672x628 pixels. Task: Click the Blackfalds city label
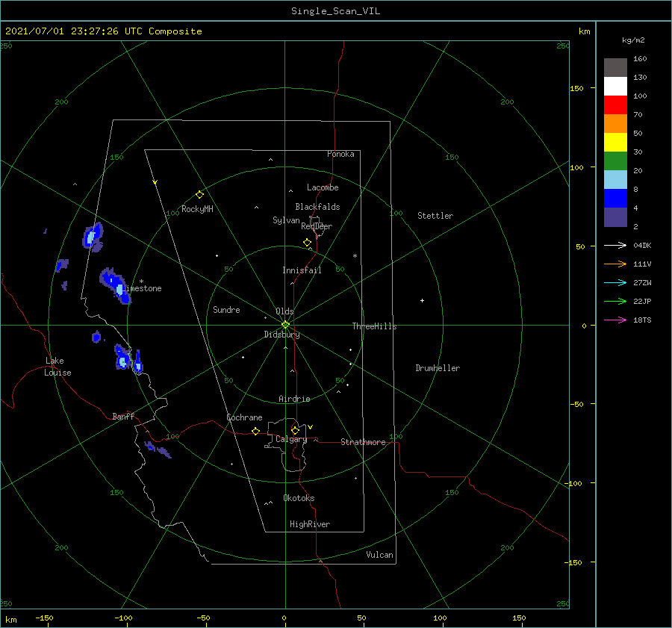(x=317, y=207)
